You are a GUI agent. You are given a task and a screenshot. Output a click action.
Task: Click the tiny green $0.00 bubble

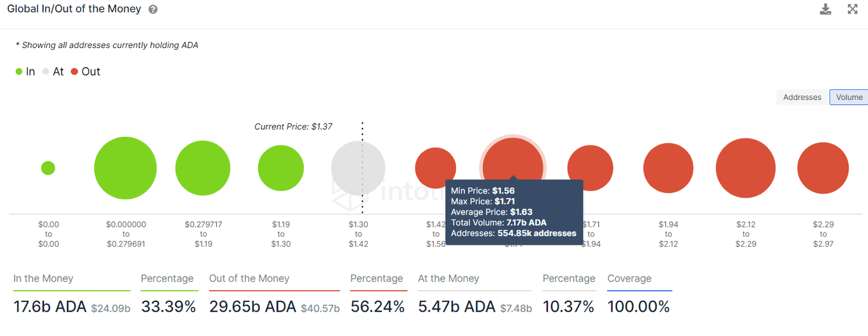tap(48, 168)
